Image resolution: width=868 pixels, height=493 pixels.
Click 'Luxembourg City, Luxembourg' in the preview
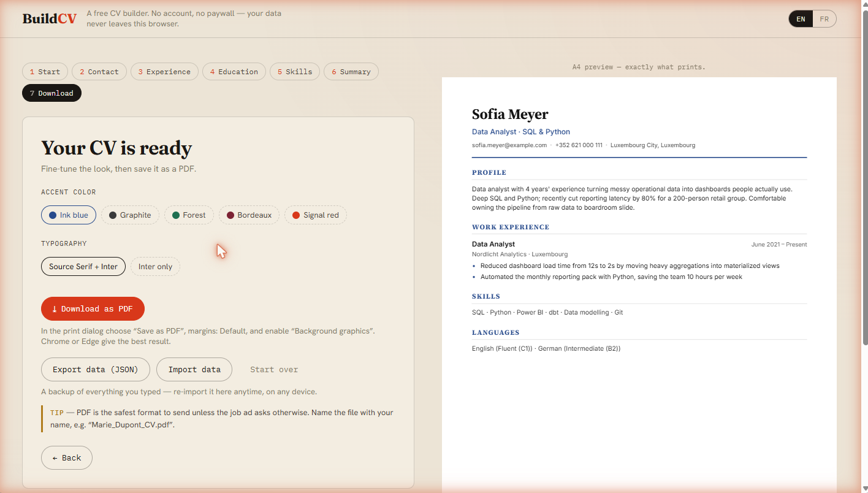click(653, 145)
